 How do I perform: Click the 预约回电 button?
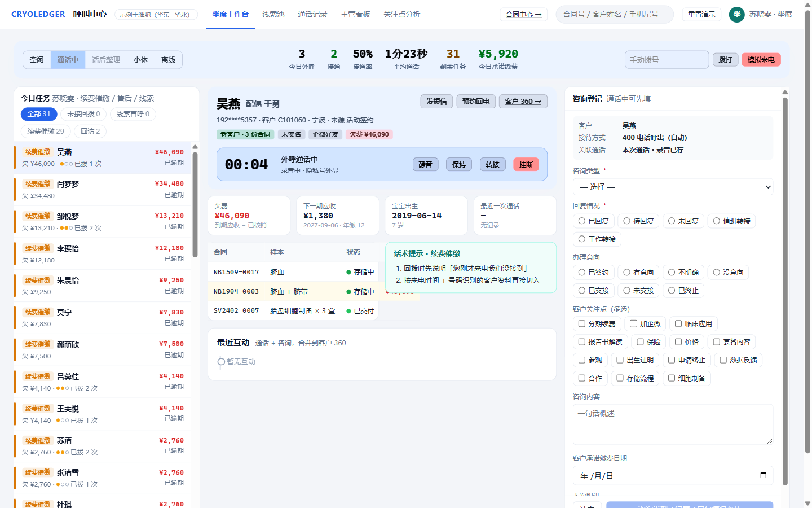[476, 101]
